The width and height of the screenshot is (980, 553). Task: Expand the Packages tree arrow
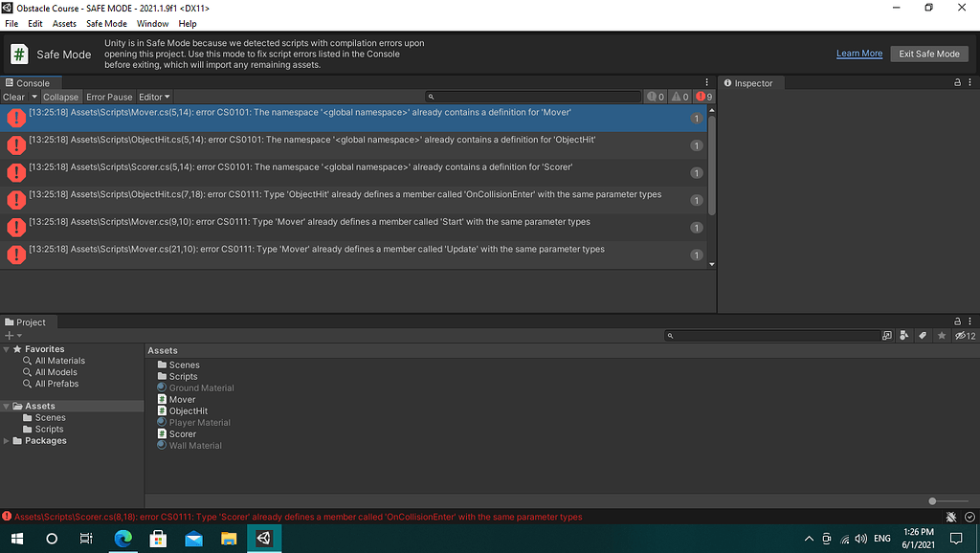tap(7, 440)
